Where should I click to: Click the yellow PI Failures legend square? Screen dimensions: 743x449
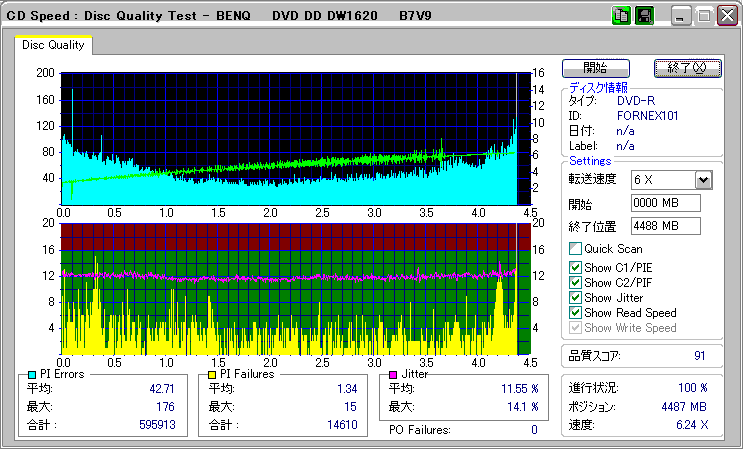point(212,374)
